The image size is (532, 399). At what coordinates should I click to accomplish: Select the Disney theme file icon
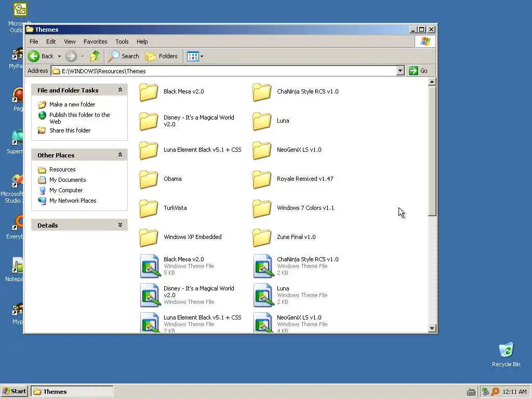click(x=150, y=295)
